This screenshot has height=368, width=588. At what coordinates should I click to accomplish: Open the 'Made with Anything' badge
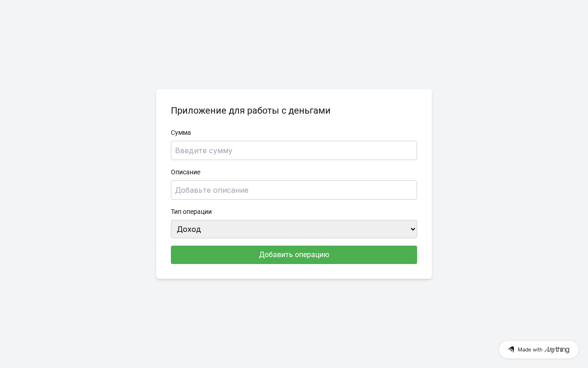coord(538,350)
